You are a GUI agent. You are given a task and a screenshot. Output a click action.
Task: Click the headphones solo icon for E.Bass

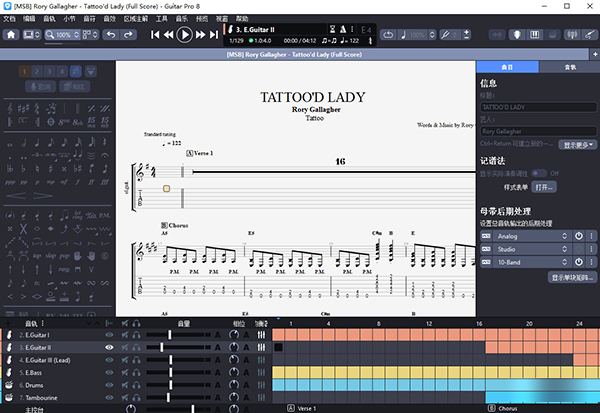coord(135,371)
